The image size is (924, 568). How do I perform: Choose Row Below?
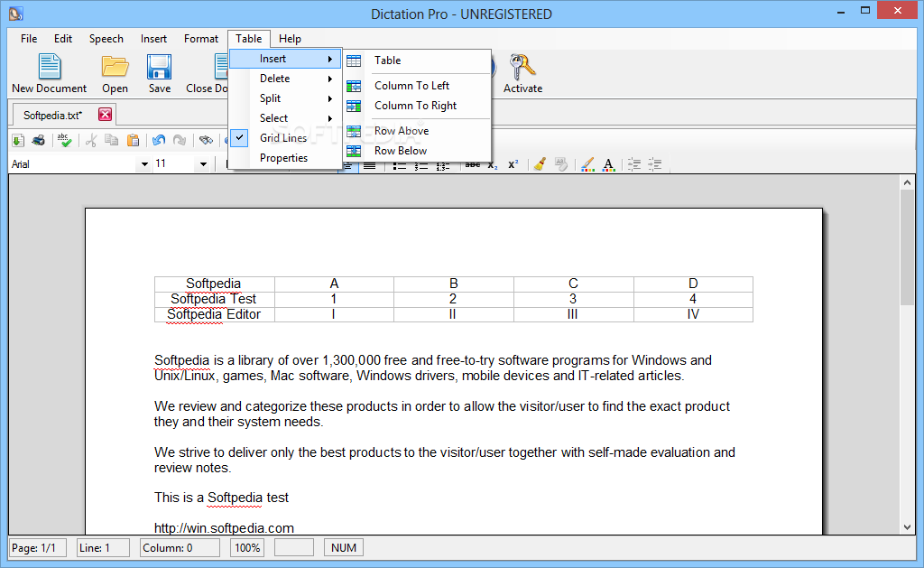tap(417, 151)
